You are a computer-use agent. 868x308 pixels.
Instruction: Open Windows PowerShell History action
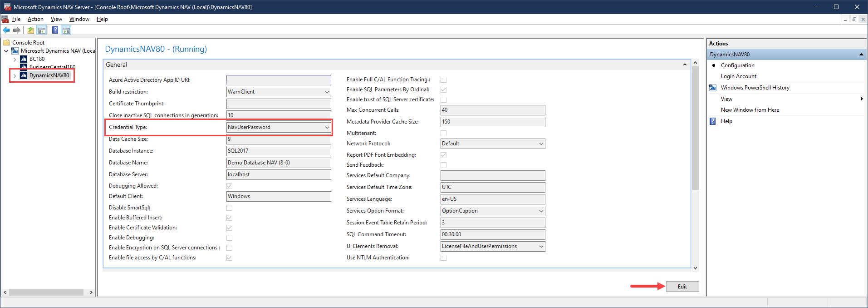(755, 88)
